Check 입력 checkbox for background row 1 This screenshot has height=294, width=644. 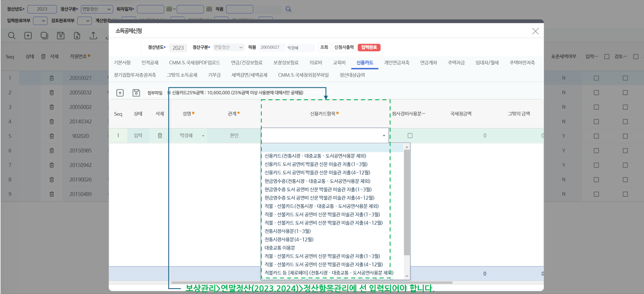[x=596, y=78]
